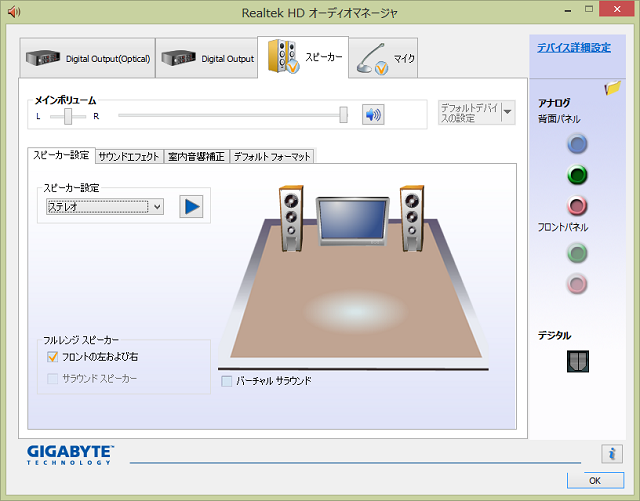
Task: Click the pink rear panel audio jack
Action: pyautogui.click(x=577, y=206)
